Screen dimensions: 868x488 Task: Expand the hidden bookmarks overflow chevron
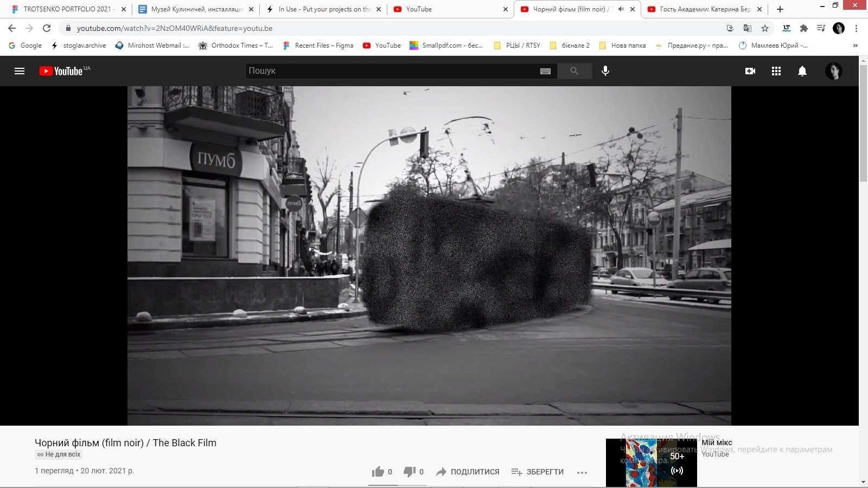[856, 46]
